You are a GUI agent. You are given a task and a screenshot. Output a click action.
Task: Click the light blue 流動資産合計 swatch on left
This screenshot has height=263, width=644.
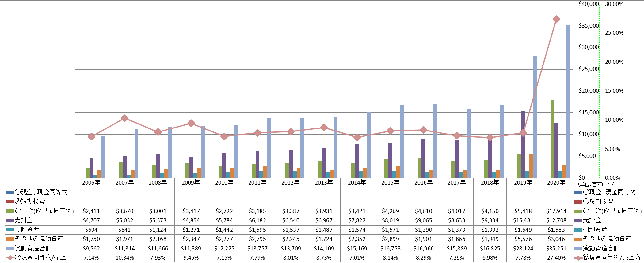[x=10, y=249]
